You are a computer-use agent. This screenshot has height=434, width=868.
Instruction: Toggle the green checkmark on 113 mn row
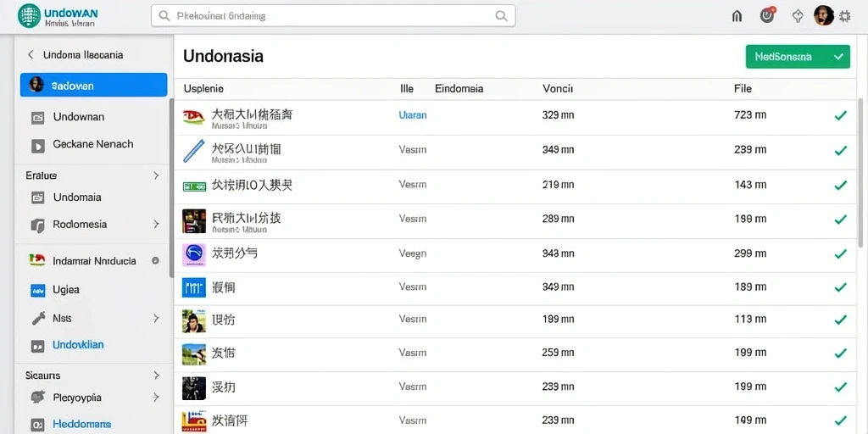tap(840, 320)
